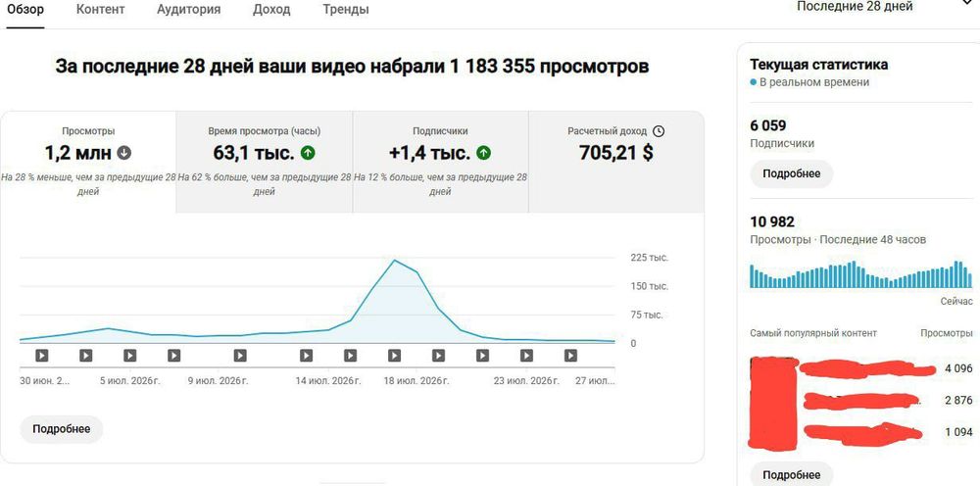This screenshot has height=486, width=980.
Task: Click the Текущая статистика heading
Action: point(818,65)
